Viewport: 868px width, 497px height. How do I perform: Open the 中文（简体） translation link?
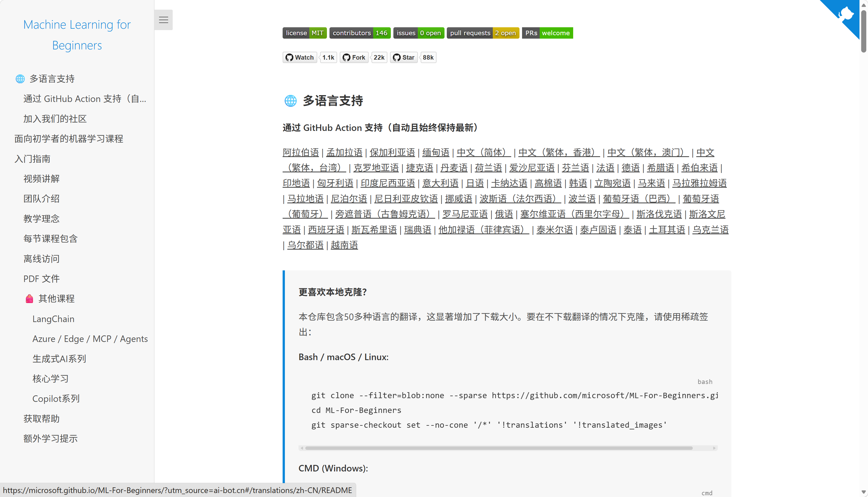tap(484, 152)
